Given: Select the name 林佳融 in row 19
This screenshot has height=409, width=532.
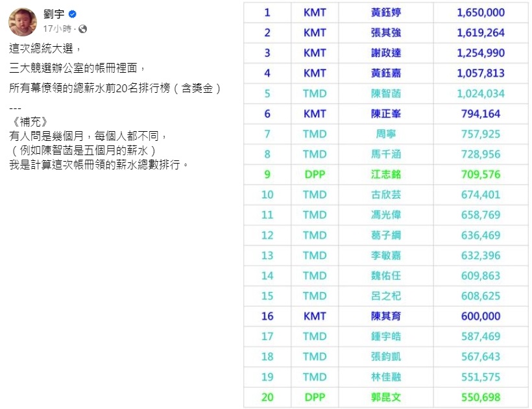Looking at the screenshot, I should [x=385, y=377].
